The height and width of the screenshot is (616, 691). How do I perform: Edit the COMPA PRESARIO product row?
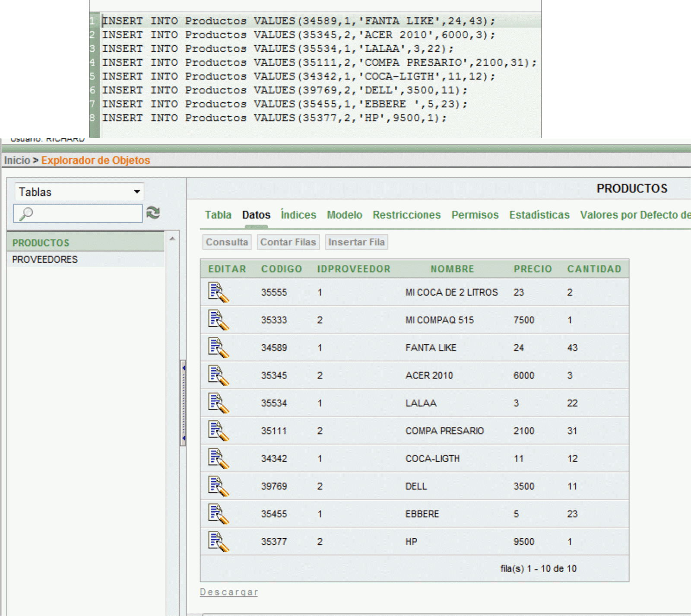219,431
